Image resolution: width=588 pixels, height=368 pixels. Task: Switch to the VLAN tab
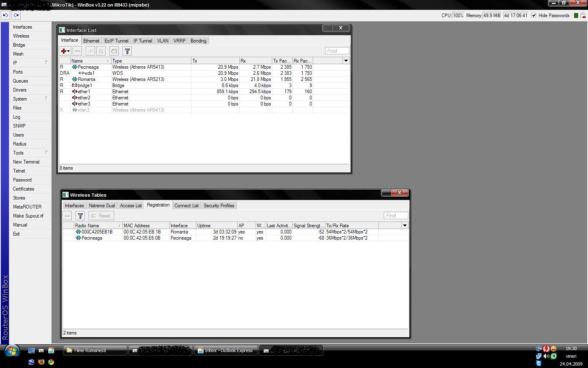[163, 41]
